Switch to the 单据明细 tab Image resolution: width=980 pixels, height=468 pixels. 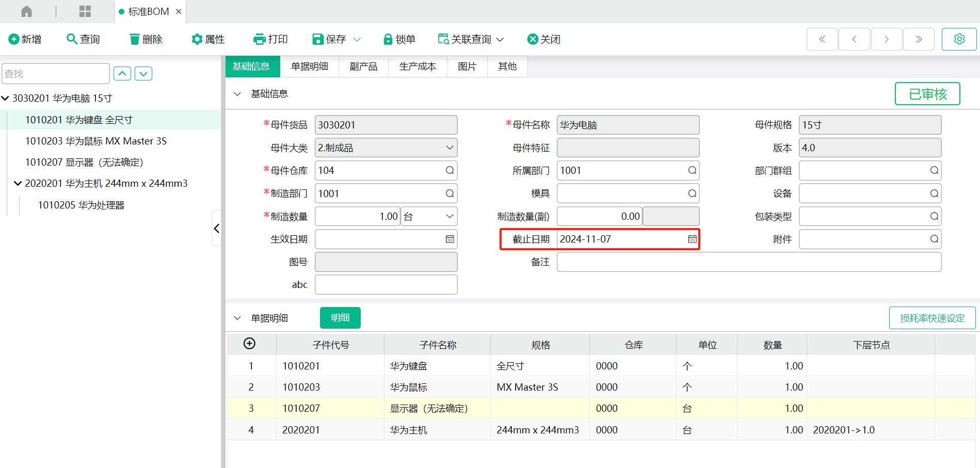(310, 66)
